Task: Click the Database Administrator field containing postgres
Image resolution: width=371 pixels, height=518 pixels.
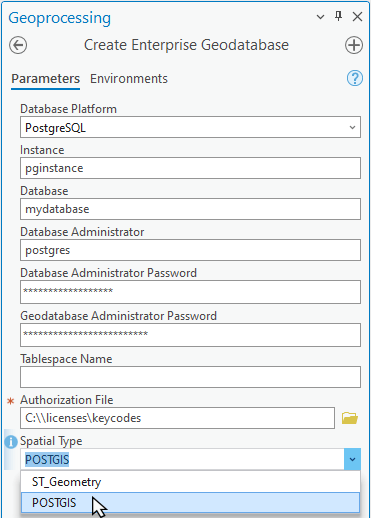Action: click(x=190, y=250)
